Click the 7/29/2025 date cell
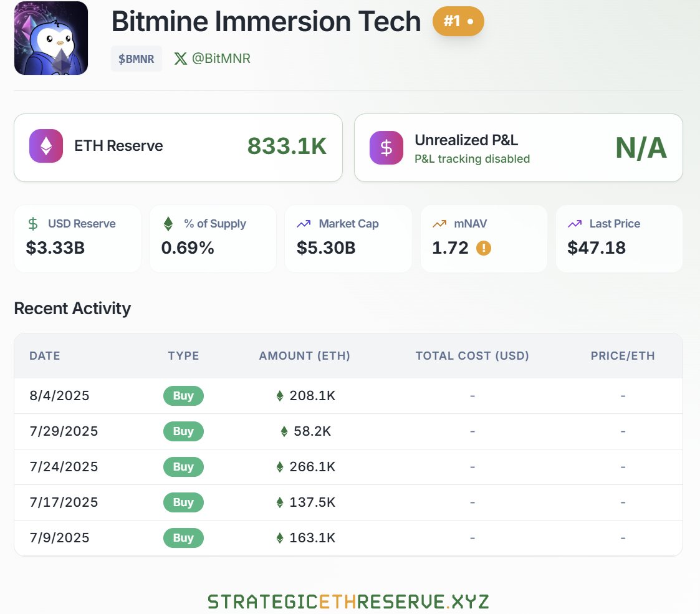This screenshot has width=700, height=614. pos(64,431)
